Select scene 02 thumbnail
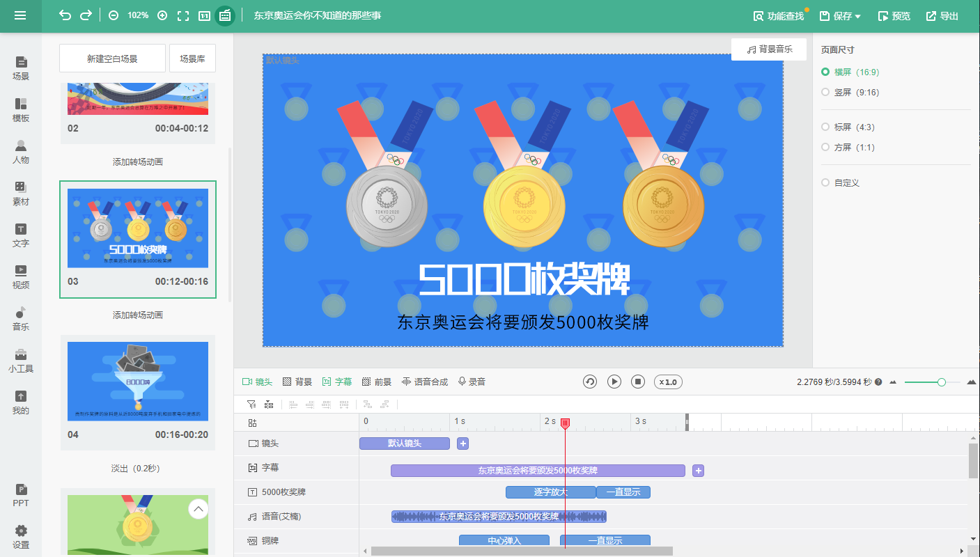Viewport: 980px width, 557px height. (x=138, y=99)
